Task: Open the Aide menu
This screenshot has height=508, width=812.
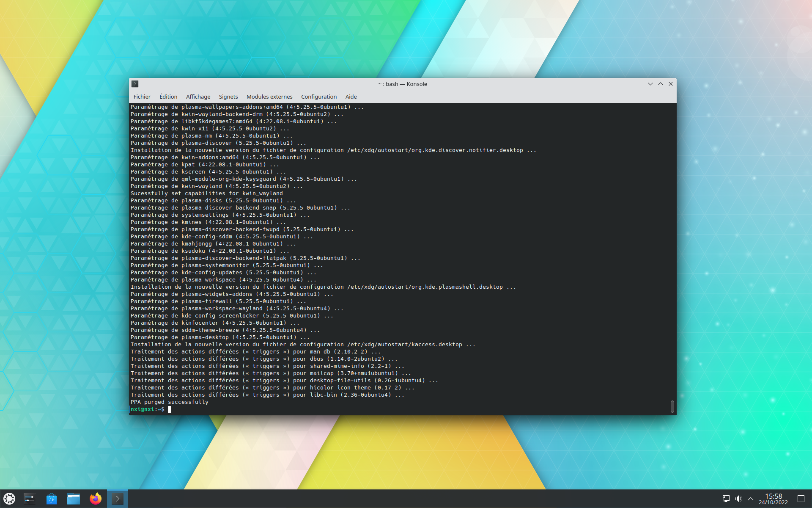Action: pos(351,97)
